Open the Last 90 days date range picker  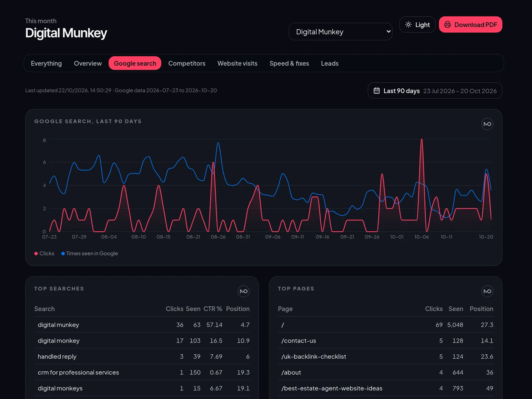(x=435, y=91)
